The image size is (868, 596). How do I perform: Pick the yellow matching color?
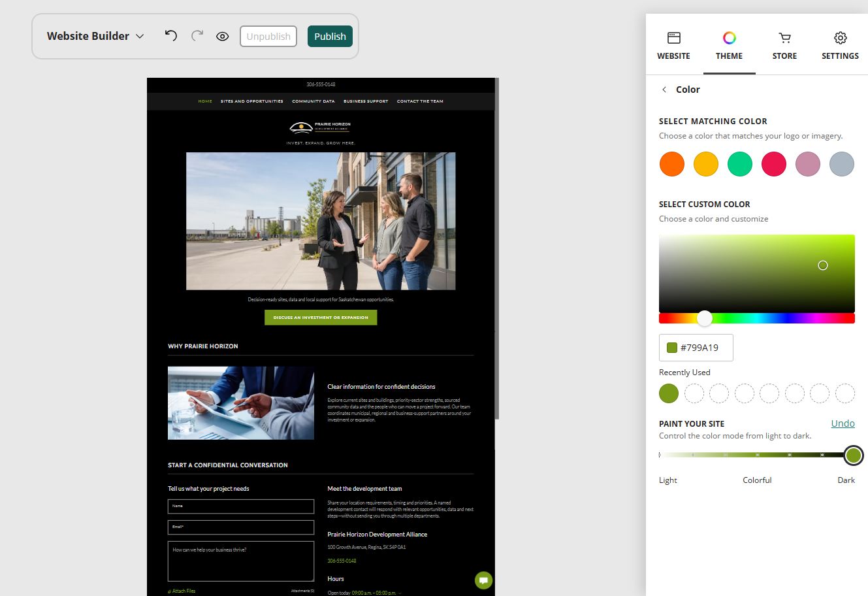[706, 164]
